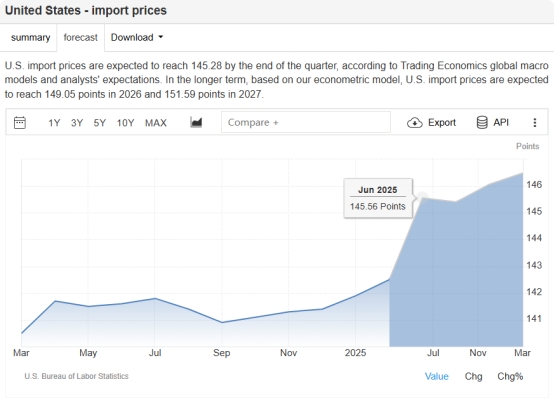Click the U.S. Bureau of Labor Statistics source
Image resolution: width=554 pixels, height=399 pixels.
click(x=76, y=376)
